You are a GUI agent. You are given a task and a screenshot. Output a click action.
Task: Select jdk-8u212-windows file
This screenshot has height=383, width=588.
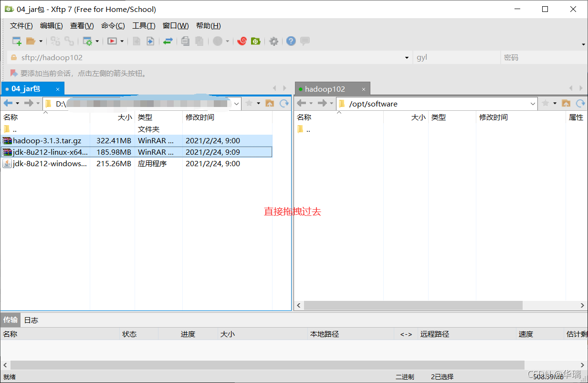136,163
